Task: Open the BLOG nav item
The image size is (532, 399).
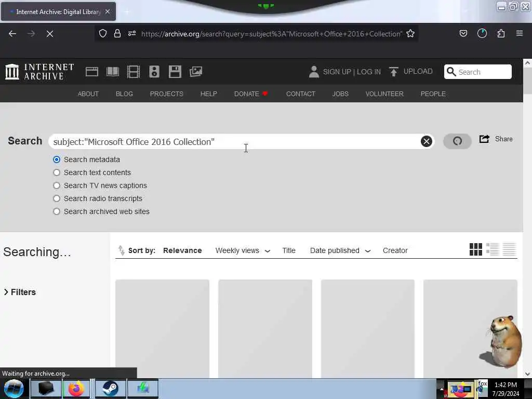Action: (x=124, y=94)
